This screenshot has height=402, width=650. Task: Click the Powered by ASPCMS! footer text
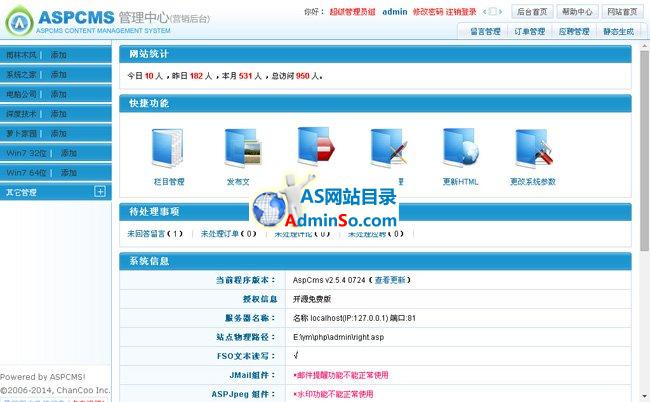click(x=43, y=377)
